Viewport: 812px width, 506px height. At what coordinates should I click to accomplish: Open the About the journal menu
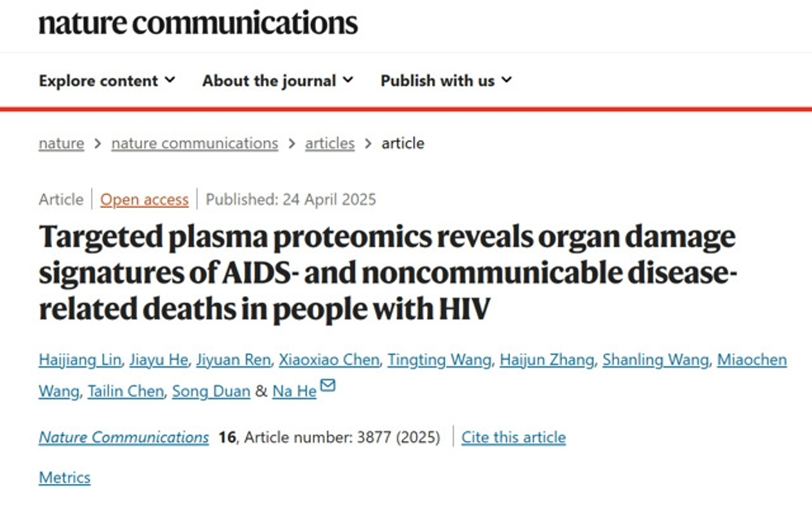tap(278, 80)
